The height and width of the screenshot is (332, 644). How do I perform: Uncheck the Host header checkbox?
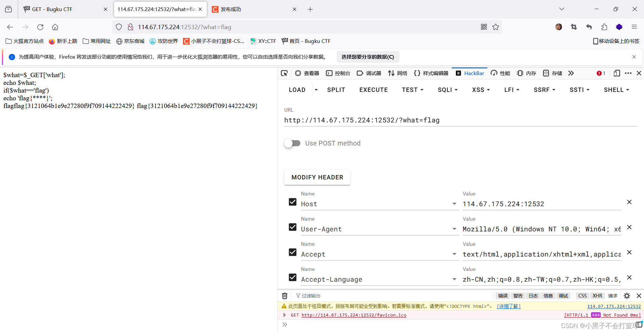pos(292,202)
